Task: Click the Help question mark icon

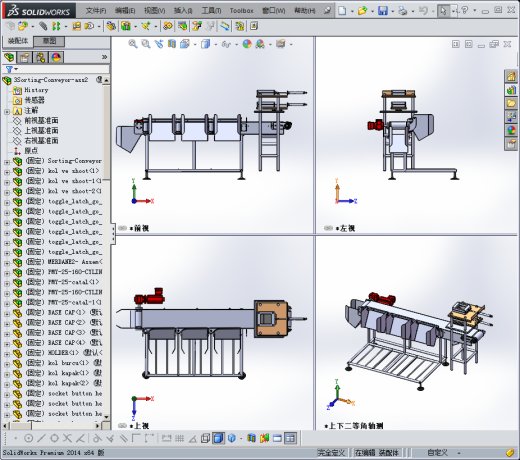Action: coord(465,11)
